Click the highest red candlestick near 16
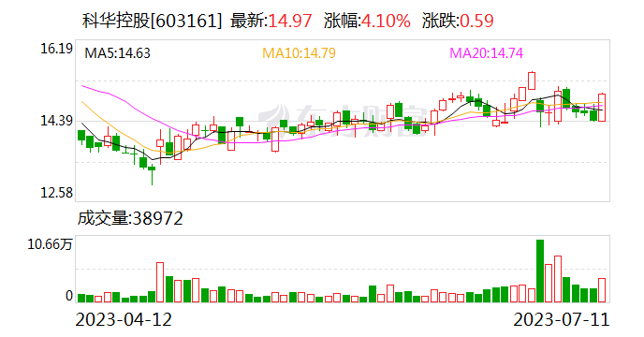This screenshot has width=644, height=337. (x=532, y=81)
